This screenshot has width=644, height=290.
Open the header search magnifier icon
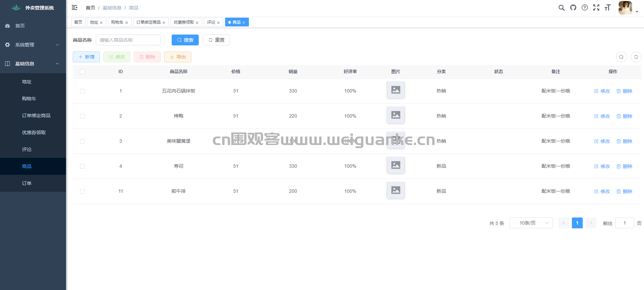(561, 8)
